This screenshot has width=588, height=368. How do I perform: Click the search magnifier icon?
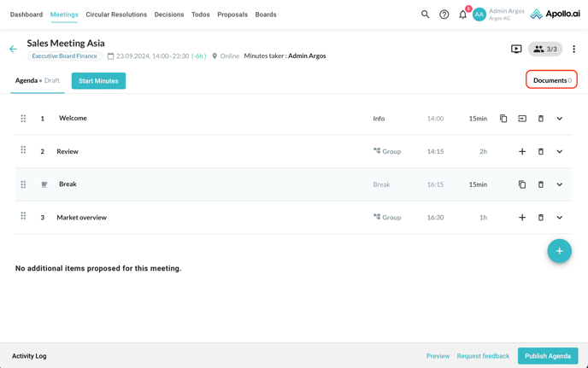click(x=425, y=15)
